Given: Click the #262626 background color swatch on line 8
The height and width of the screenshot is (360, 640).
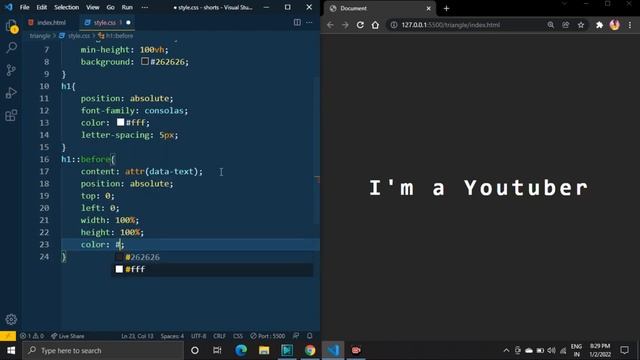Looking at the screenshot, I should coord(145,61).
